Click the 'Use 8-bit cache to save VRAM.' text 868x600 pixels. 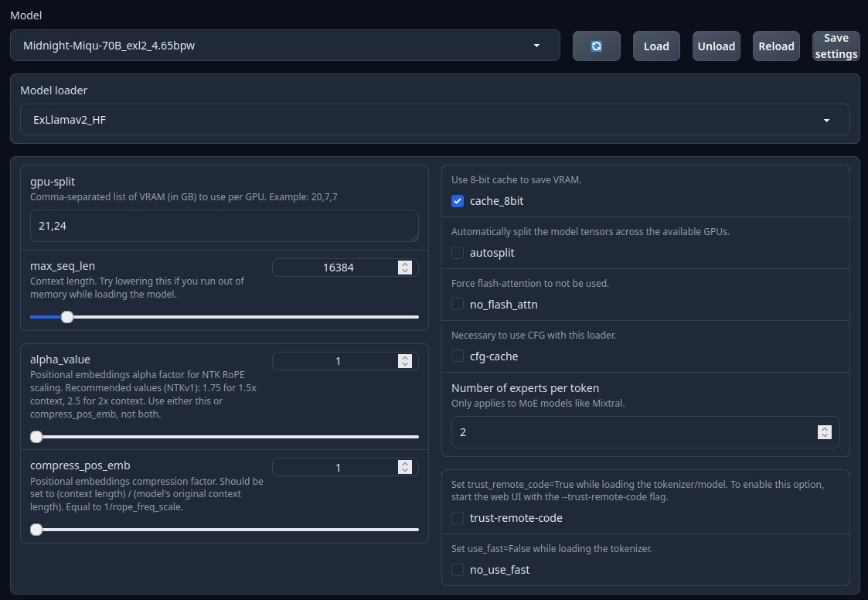(x=516, y=180)
